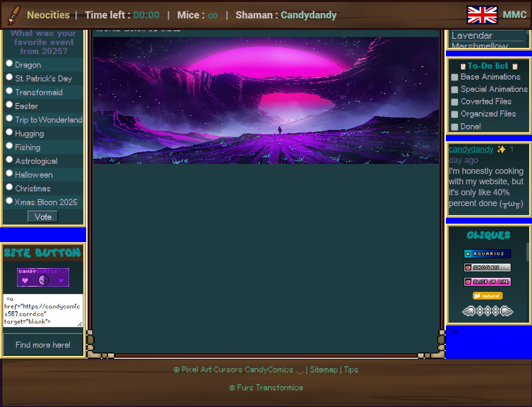Check the Special Animations to-do item
The width and height of the screenshot is (532, 407).
455,90
